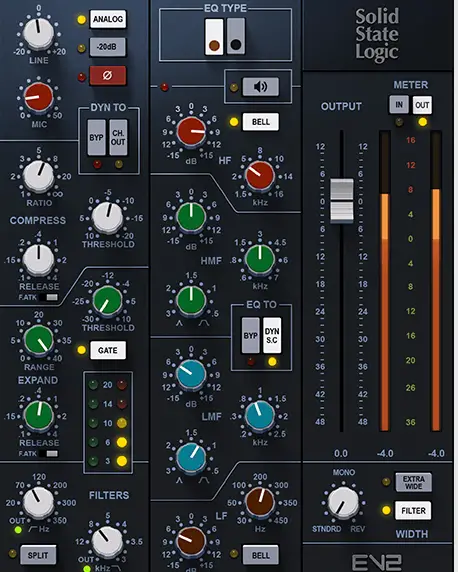Image resolution: width=458 pixels, height=572 pixels.
Task: Click the output value 0.0 readout
Action: [341, 453]
